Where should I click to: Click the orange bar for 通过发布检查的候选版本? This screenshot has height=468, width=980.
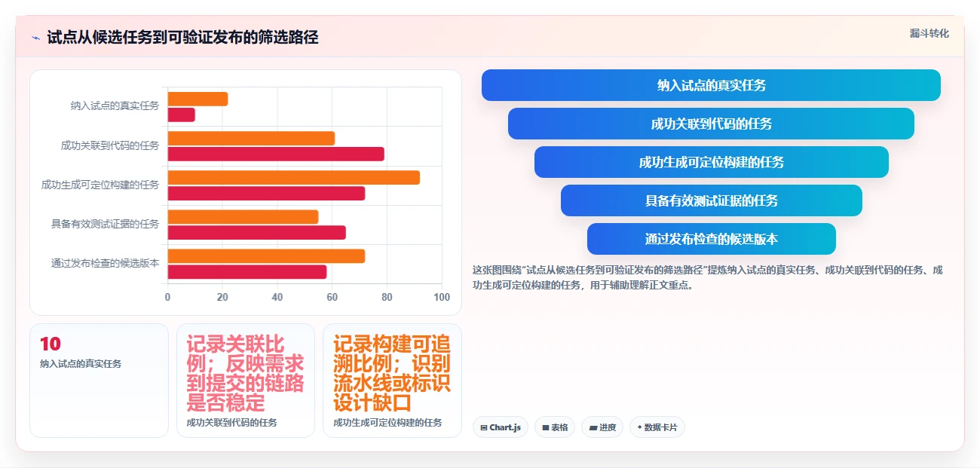(266, 255)
